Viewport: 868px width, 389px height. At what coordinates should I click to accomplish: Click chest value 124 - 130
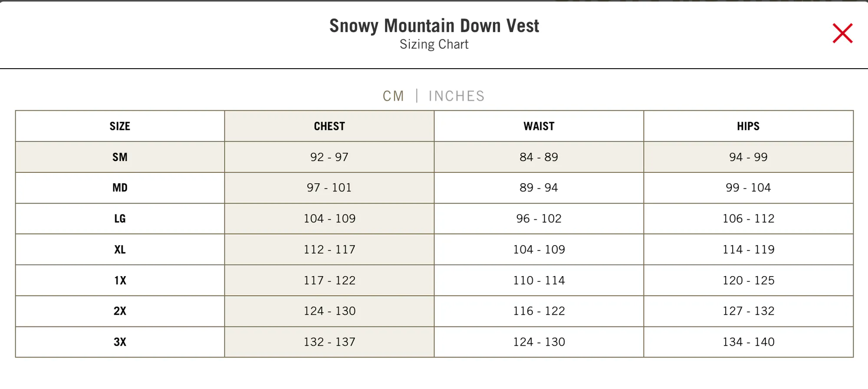[x=329, y=311]
